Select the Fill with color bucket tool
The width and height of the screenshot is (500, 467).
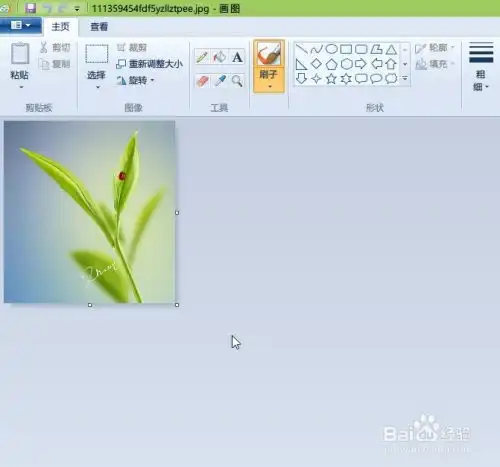pos(220,57)
